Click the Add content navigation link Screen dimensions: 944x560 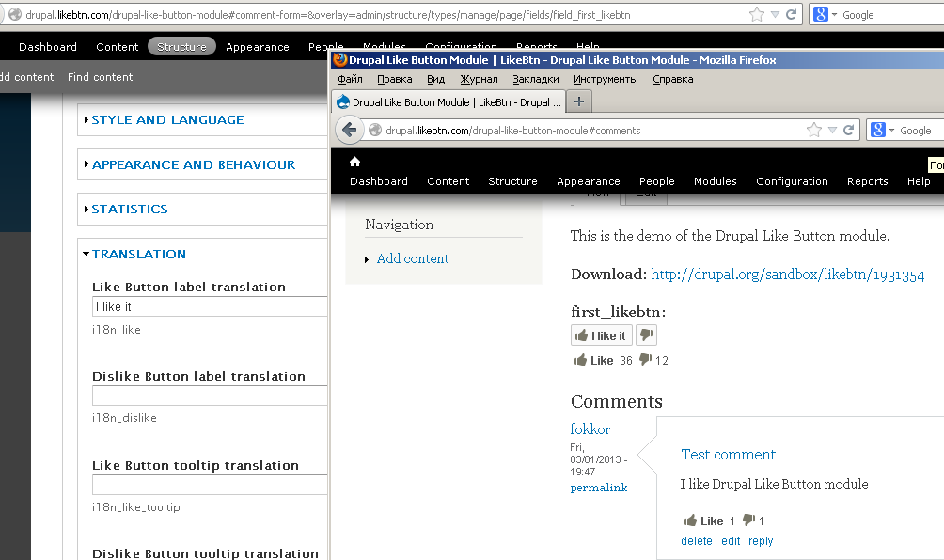413,258
